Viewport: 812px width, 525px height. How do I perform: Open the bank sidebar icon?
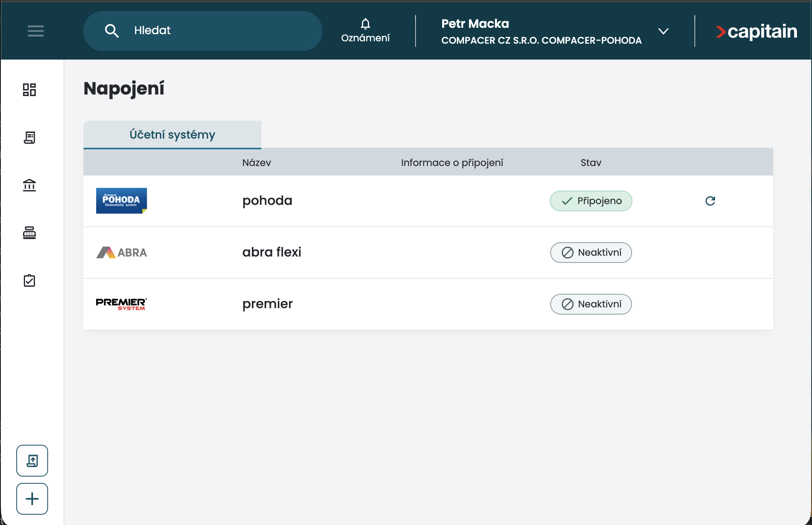click(29, 185)
